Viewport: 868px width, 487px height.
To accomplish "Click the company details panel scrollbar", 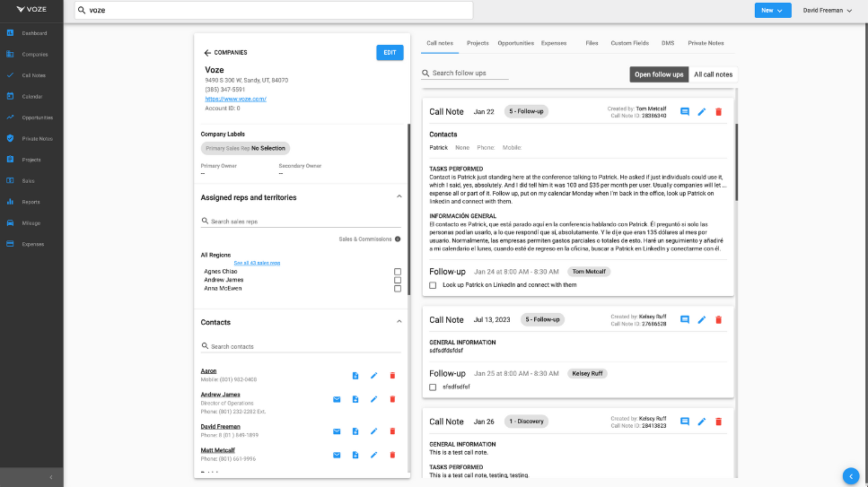I will (409, 209).
